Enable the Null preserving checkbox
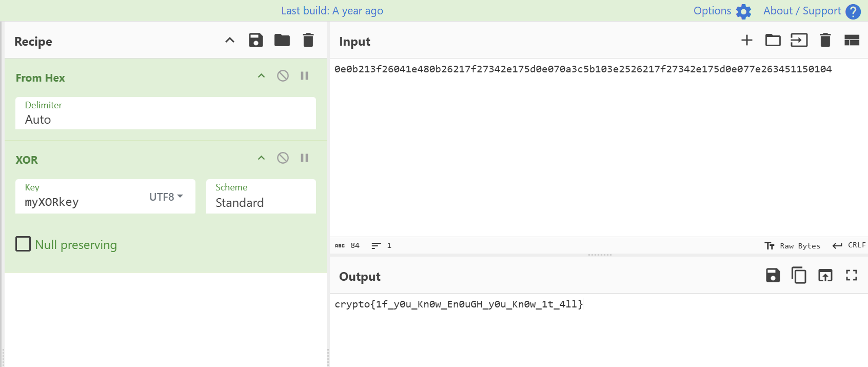The width and height of the screenshot is (868, 367). click(x=23, y=244)
